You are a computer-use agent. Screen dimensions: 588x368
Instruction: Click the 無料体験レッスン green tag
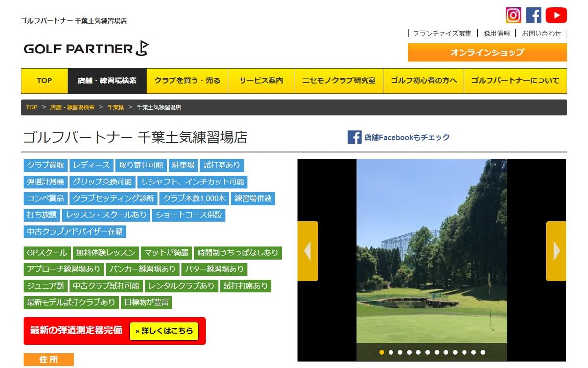[x=105, y=253]
